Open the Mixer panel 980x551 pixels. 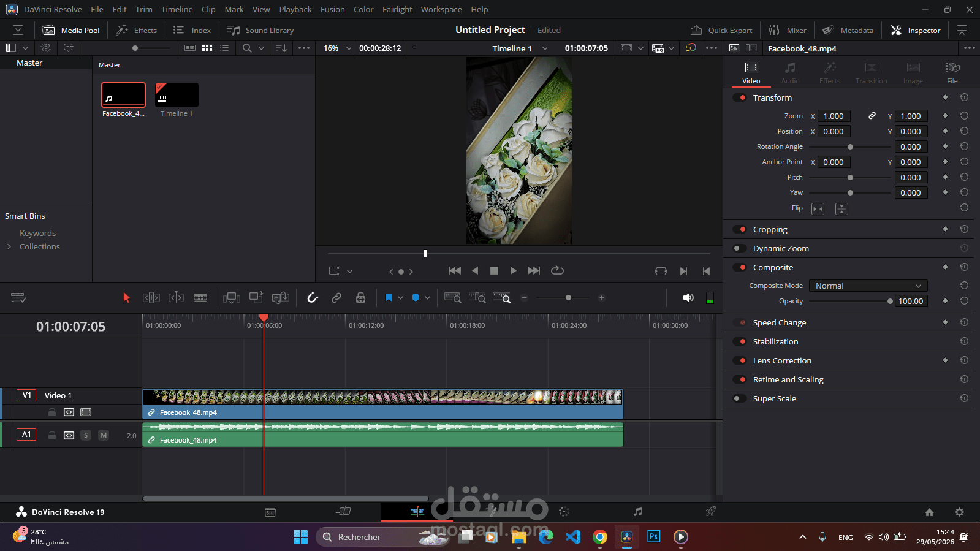(x=788, y=30)
